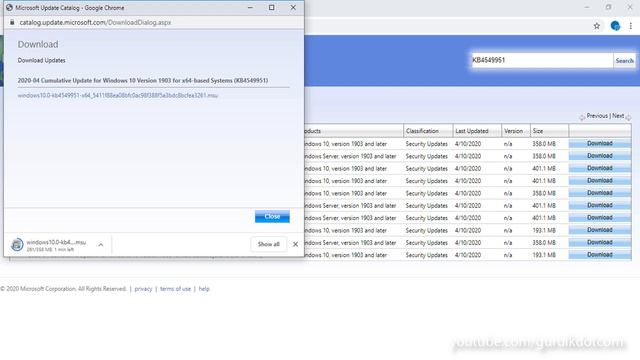Click the Chrome globe icon in dialog title bar
The height and width of the screenshot is (360, 640).
(x=9, y=7)
